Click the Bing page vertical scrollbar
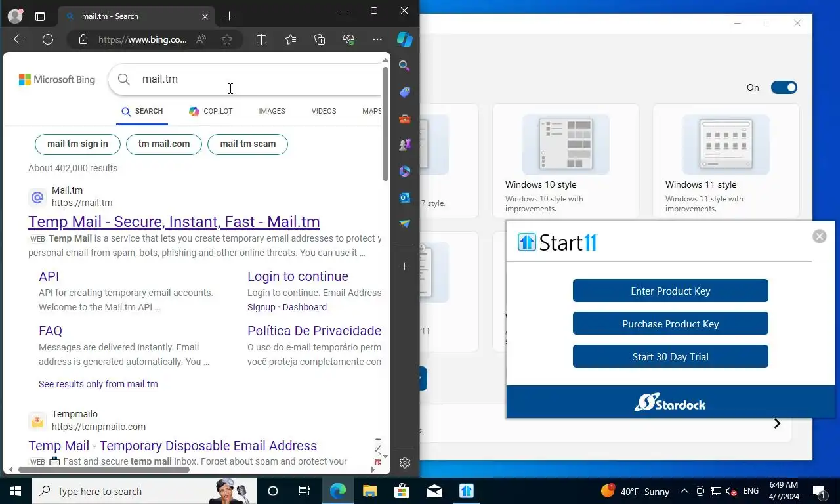Image resolution: width=840 pixels, height=504 pixels. (x=385, y=125)
